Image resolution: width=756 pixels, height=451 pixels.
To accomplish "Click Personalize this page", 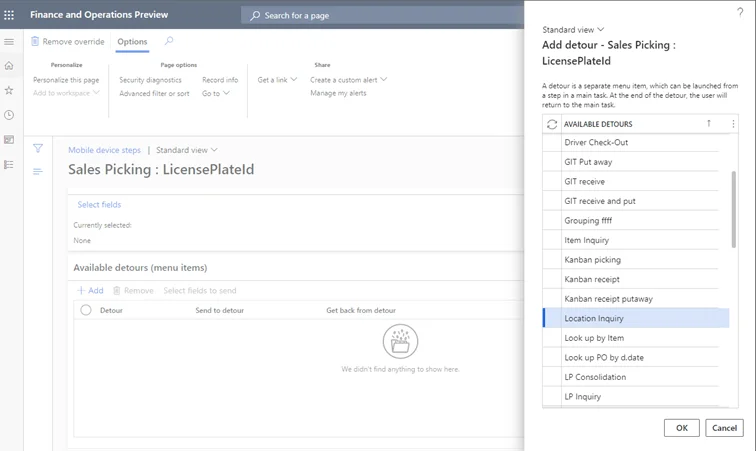I will click(x=66, y=80).
